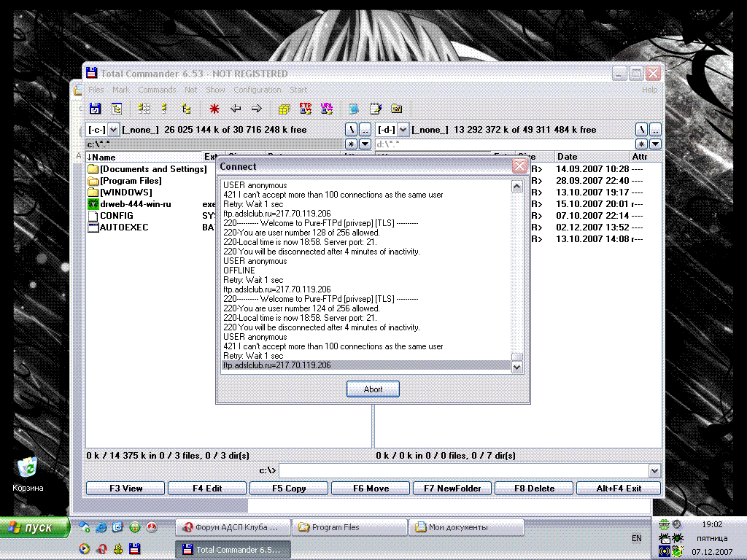Click Total Commander floppy quick launch icon
747x560 pixels.
pos(135,548)
